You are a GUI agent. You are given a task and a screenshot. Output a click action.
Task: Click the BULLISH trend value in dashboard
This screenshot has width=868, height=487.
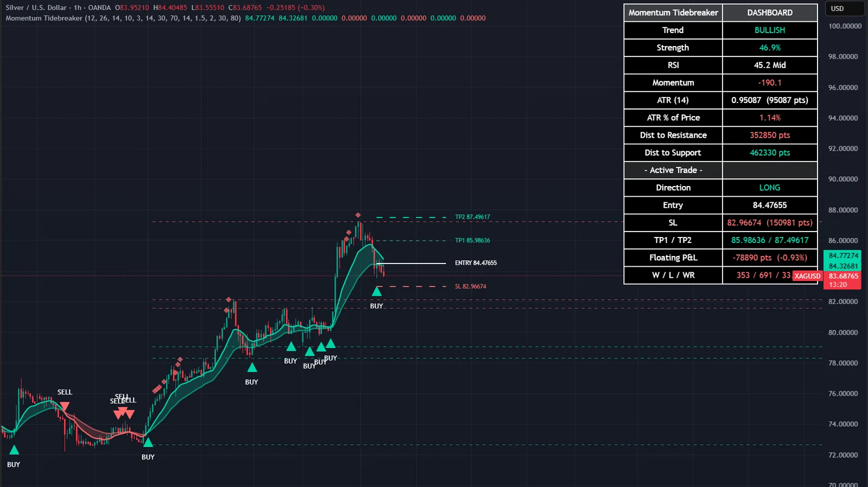(x=770, y=30)
